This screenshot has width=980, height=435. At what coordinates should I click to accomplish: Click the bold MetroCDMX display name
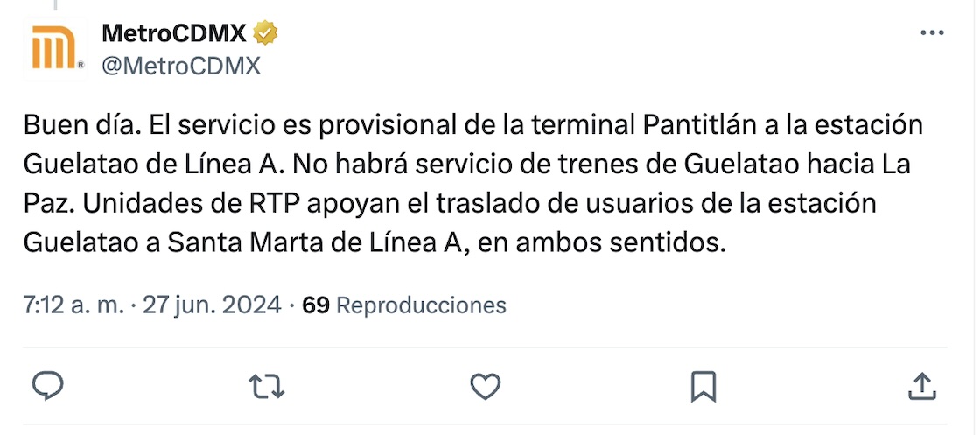(174, 33)
